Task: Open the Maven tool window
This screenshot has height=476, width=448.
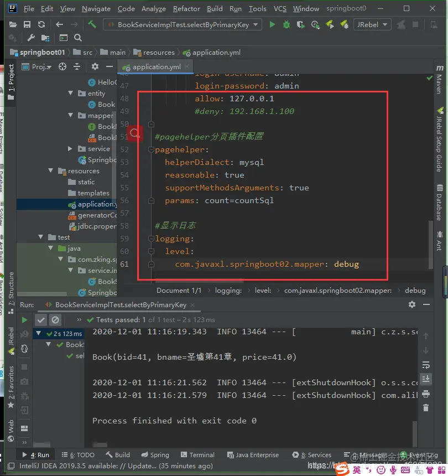Action: [x=440, y=79]
